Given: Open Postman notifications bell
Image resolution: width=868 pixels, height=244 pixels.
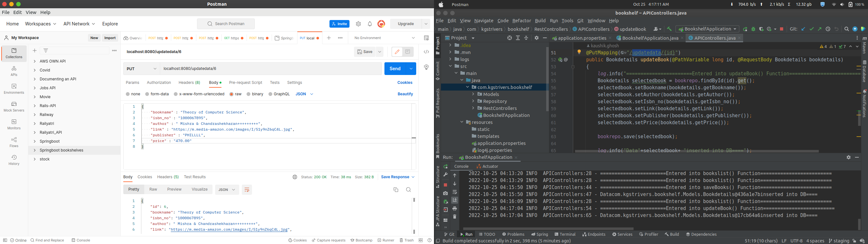Looking at the screenshot, I should pyautogui.click(x=370, y=24).
